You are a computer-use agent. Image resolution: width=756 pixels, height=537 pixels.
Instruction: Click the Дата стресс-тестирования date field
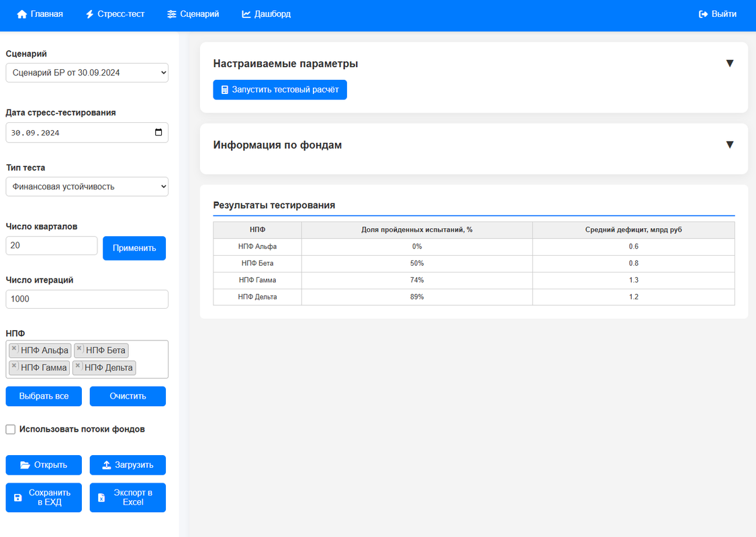87,132
